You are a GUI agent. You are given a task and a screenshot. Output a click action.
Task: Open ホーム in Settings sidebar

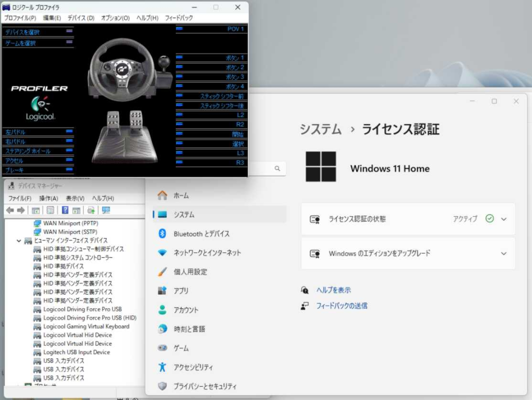tap(219, 196)
